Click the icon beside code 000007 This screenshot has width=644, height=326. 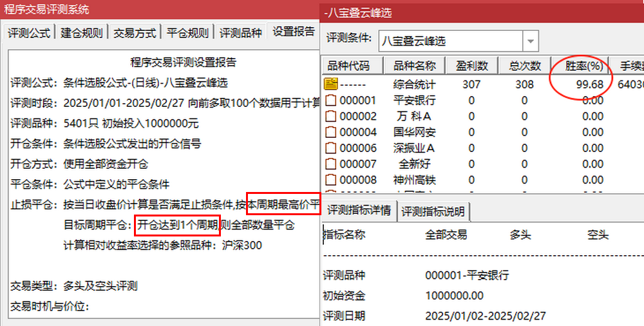click(x=330, y=164)
